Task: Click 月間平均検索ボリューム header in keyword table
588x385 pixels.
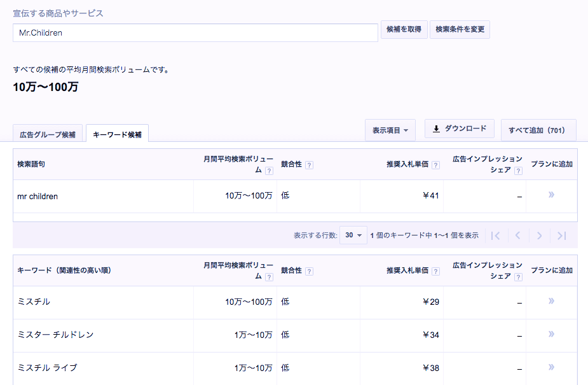Action: pyautogui.click(x=238, y=271)
